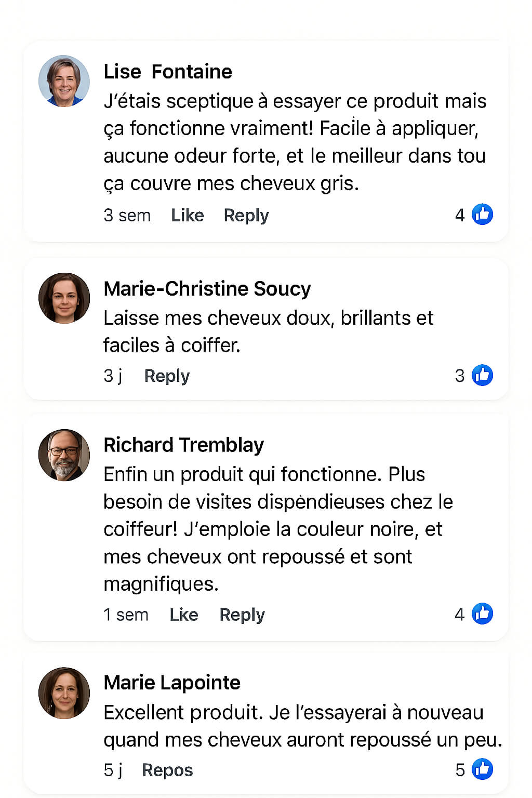Click thumbs-up icon on Richard Tremblay's comment
Viewport: 532px width, 798px height.
click(x=482, y=614)
